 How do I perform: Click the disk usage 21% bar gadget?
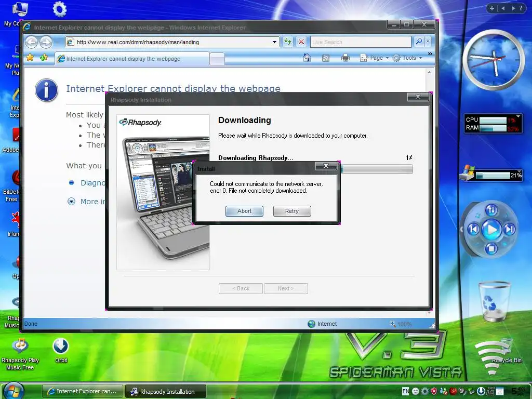coord(490,174)
